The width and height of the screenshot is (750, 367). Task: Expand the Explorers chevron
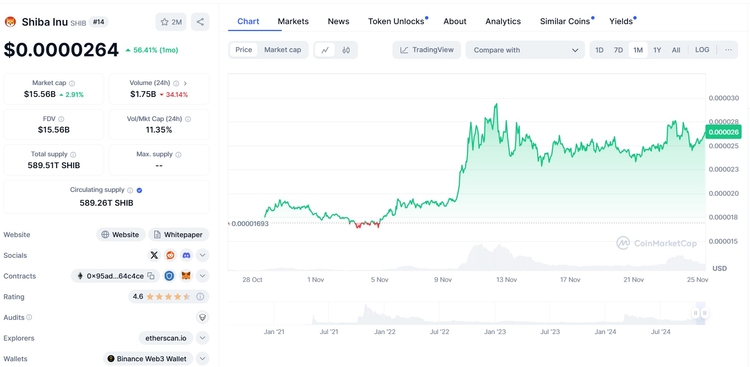[x=202, y=338]
